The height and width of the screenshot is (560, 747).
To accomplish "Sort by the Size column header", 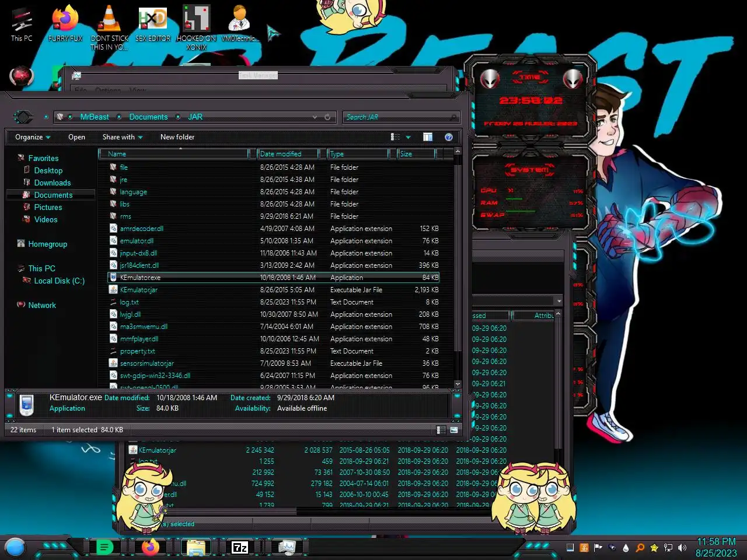I will tap(417, 154).
